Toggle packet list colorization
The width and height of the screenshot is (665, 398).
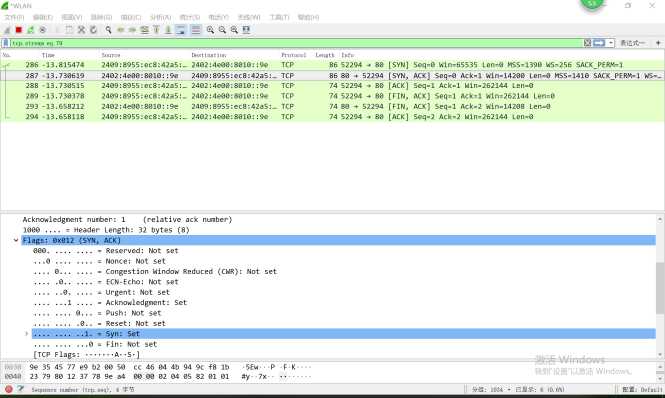(196, 30)
